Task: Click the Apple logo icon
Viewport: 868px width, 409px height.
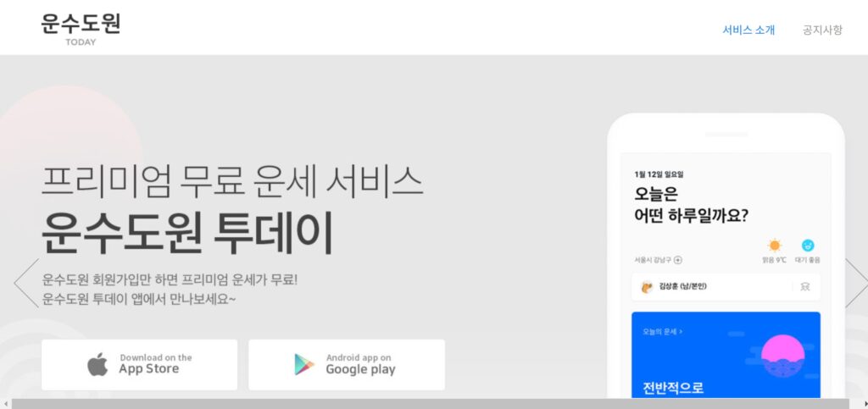Action: click(97, 365)
